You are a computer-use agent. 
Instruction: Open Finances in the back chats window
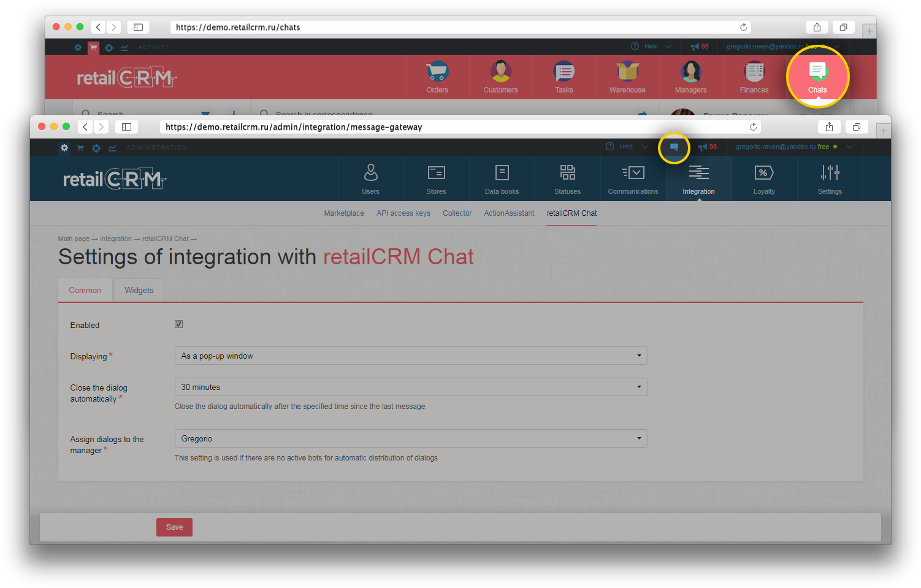click(x=754, y=77)
